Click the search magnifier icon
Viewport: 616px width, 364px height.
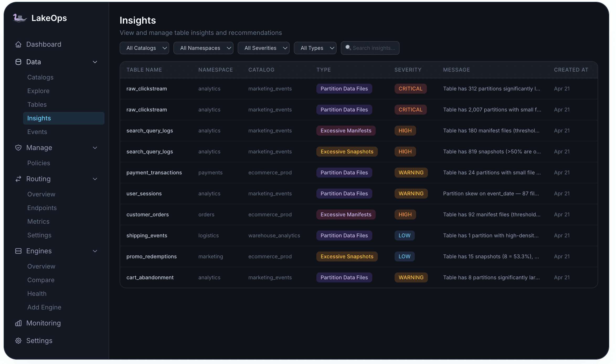tap(348, 47)
